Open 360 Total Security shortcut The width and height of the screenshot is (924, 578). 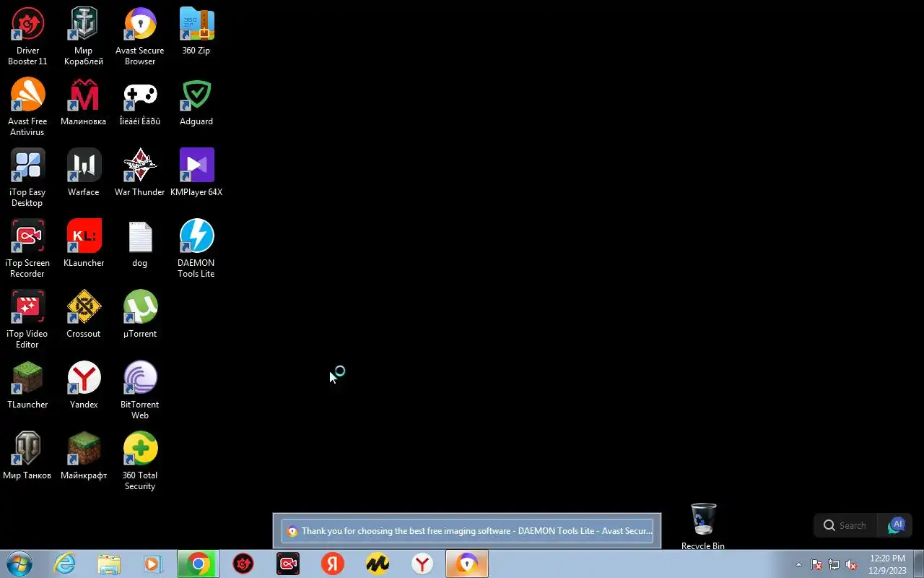coord(140,461)
